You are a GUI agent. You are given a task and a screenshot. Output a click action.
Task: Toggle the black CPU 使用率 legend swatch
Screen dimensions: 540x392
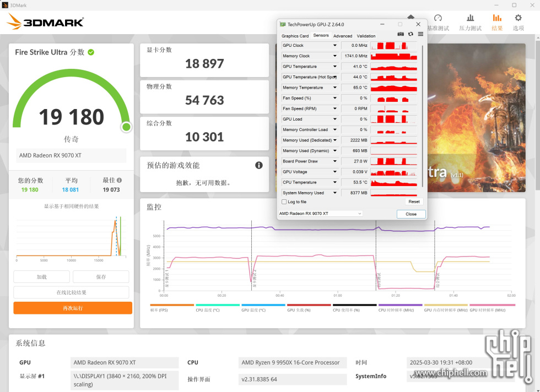(355, 305)
